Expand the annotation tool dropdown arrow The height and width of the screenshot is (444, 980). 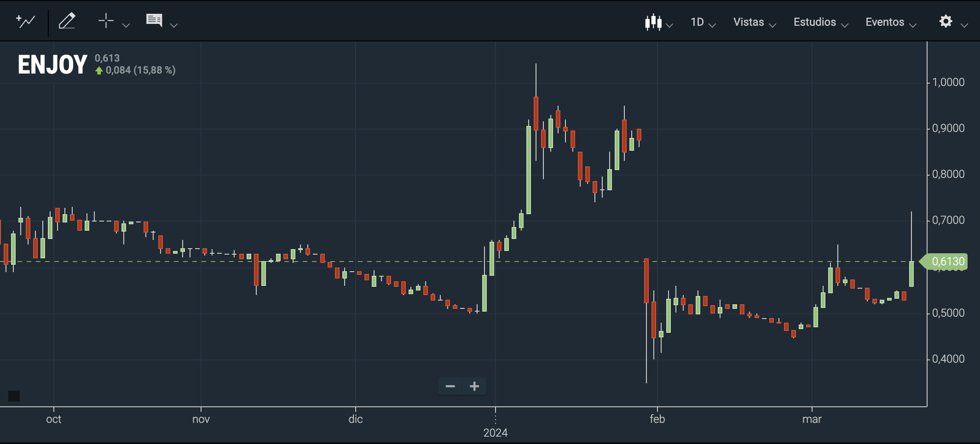[174, 26]
